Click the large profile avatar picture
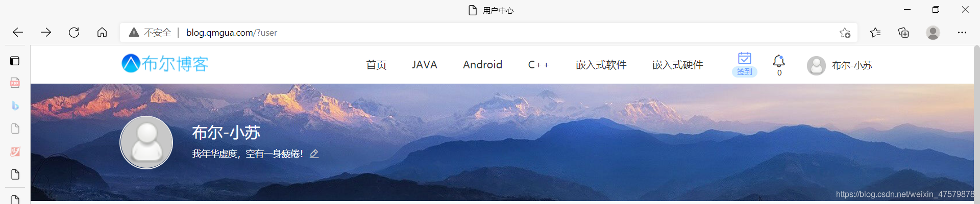980x204 pixels. point(146,142)
